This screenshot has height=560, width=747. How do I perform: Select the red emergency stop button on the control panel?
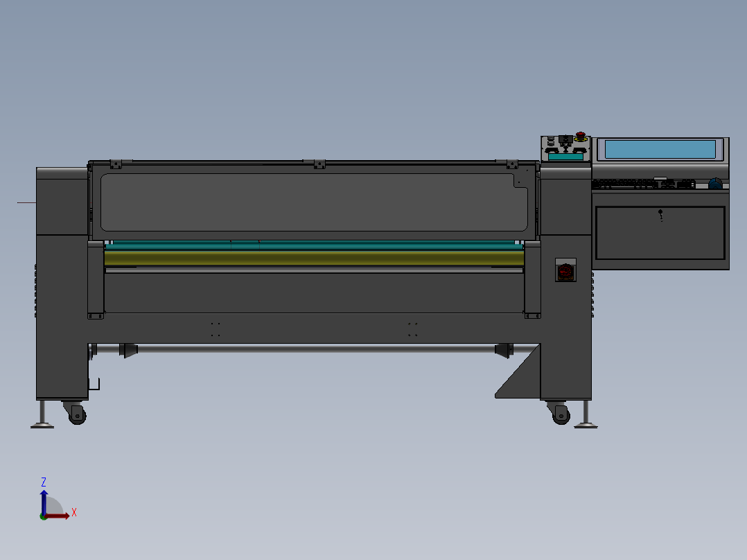(580, 137)
